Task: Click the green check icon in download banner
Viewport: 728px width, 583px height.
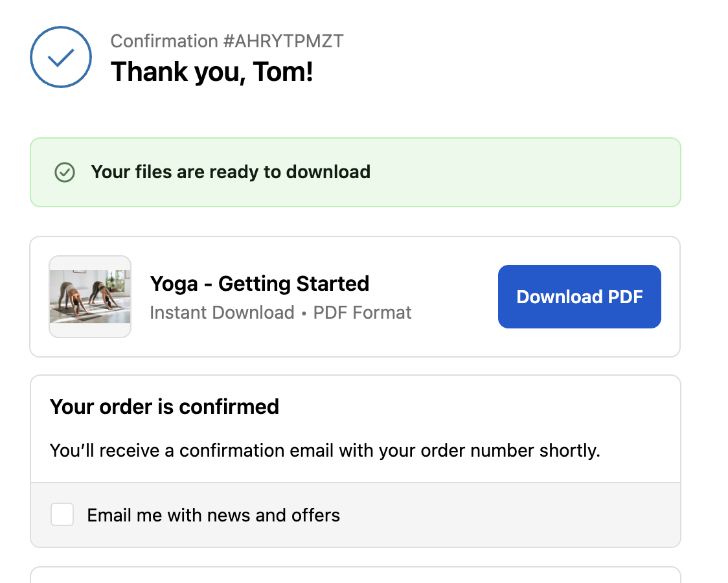Action: click(x=65, y=172)
